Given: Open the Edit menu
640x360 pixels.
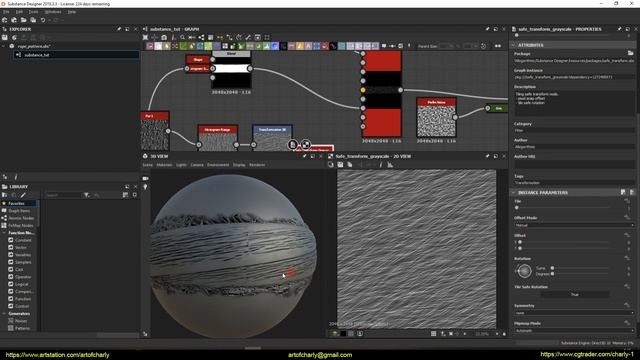Looking at the screenshot, I should coord(19,12).
